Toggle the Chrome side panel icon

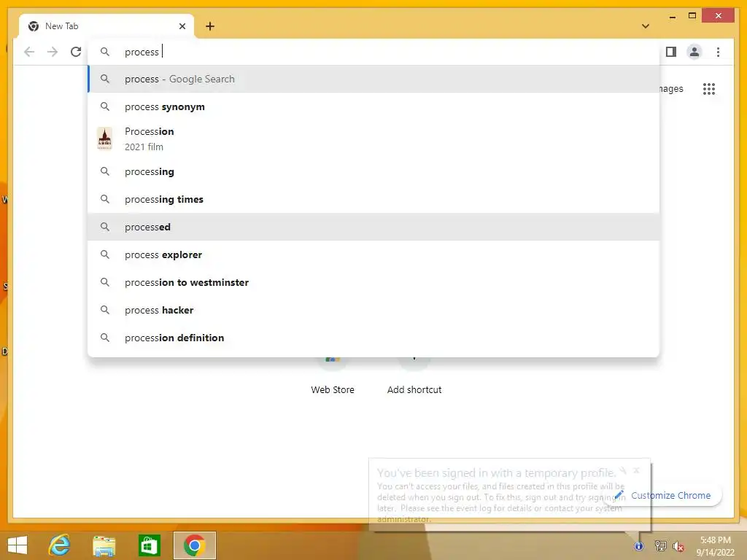tap(671, 52)
